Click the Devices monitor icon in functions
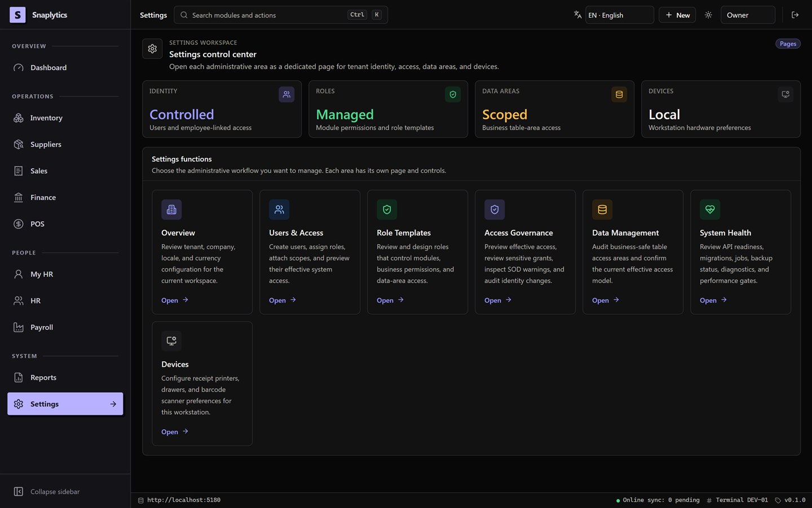 coord(171,341)
